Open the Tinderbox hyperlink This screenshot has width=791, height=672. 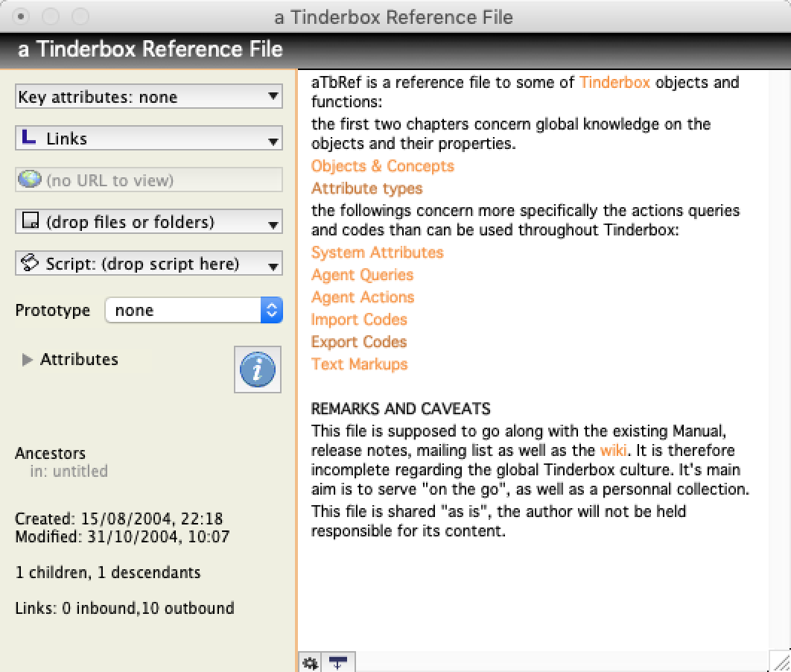tap(614, 82)
